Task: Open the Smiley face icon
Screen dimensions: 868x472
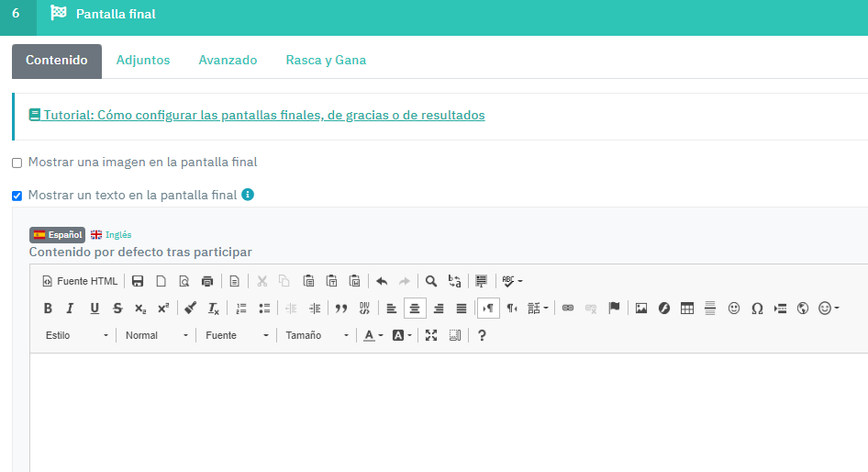Action: pyautogui.click(x=733, y=308)
